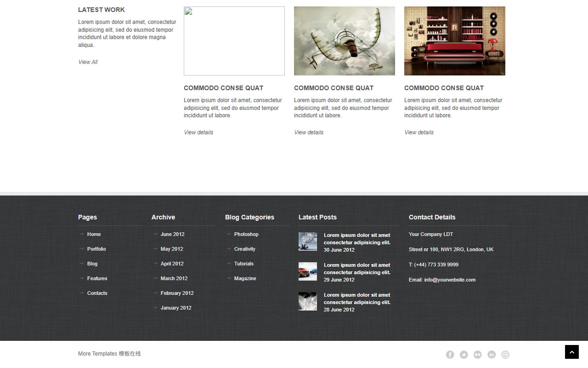Image resolution: width=588 pixels, height=368 pixels.
Task: Click the phone number (+44) 773 339 9999
Action: pos(436,264)
